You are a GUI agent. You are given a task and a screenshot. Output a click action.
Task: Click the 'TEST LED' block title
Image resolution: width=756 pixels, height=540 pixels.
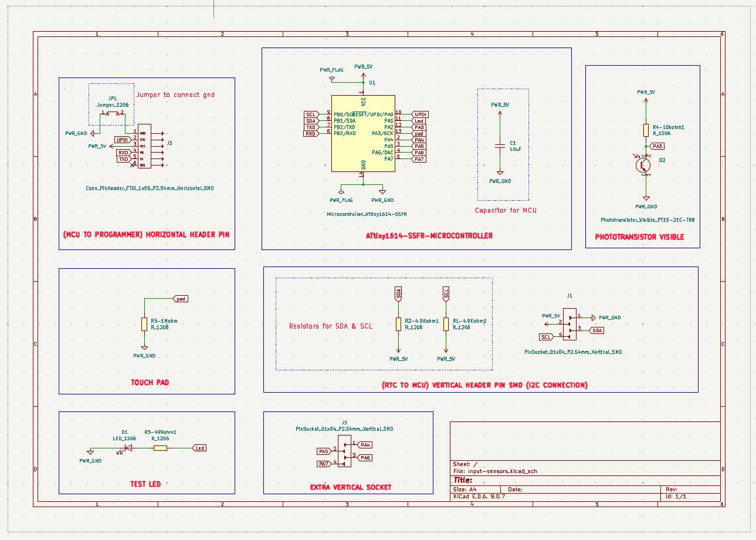tap(145, 484)
